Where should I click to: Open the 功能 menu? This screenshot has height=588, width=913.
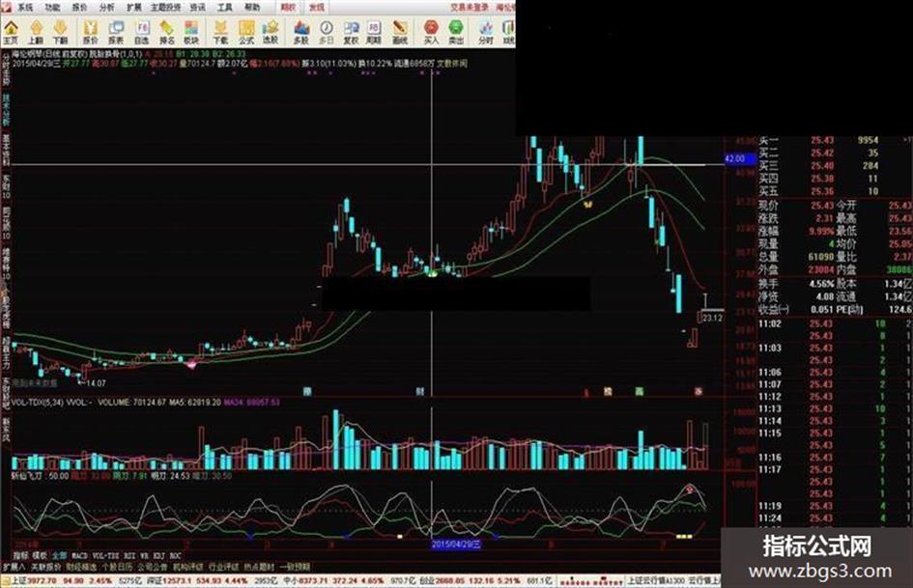(52, 8)
